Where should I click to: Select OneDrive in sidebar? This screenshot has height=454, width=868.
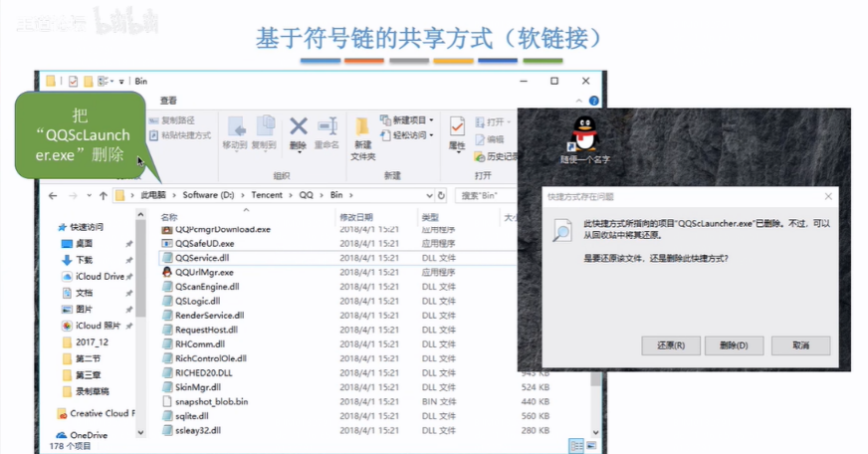click(x=82, y=435)
